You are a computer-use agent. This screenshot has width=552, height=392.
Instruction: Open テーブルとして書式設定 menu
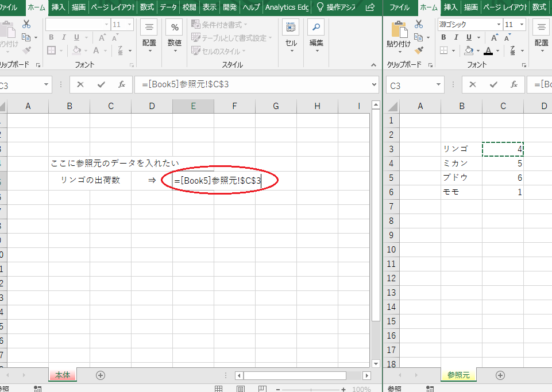pyautogui.click(x=231, y=38)
